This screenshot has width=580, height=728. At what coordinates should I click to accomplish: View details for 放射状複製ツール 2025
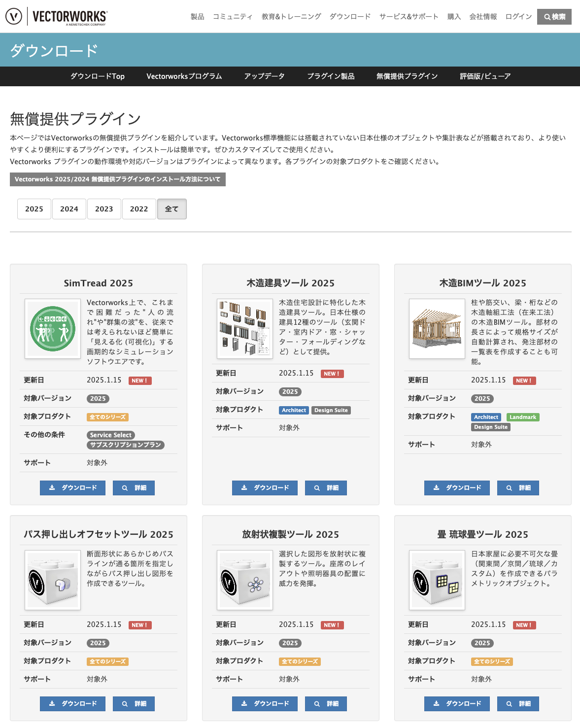pos(326,704)
